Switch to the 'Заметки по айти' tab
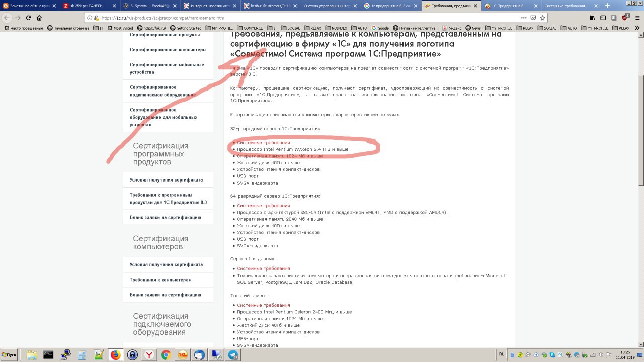Image resolution: width=644 pixels, height=362 pixels. 30,6
